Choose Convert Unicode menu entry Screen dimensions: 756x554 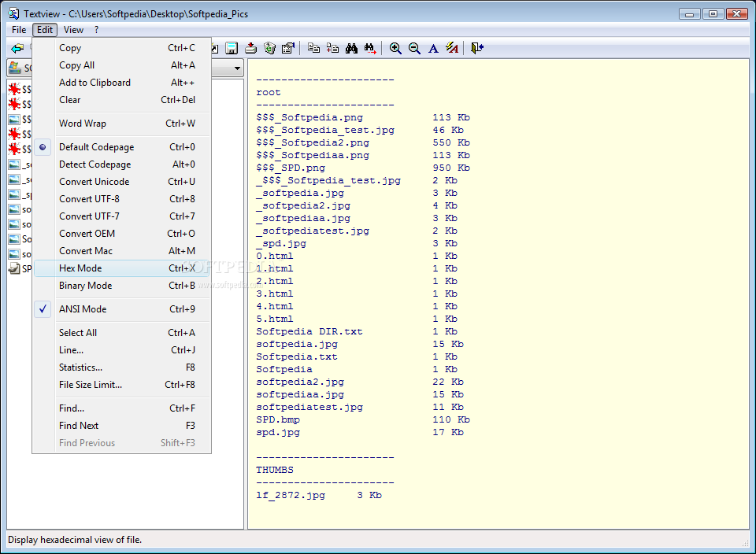[122, 182]
